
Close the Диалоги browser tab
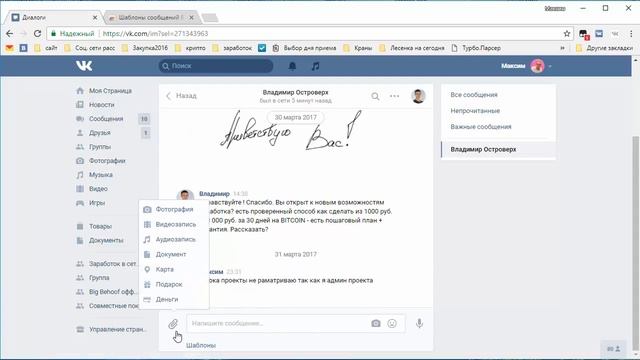point(95,18)
